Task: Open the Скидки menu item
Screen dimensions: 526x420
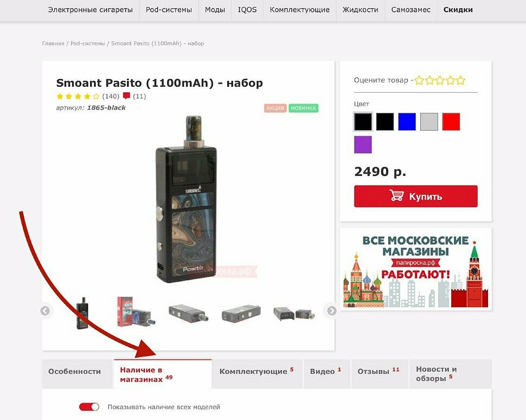Action: [x=458, y=10]
